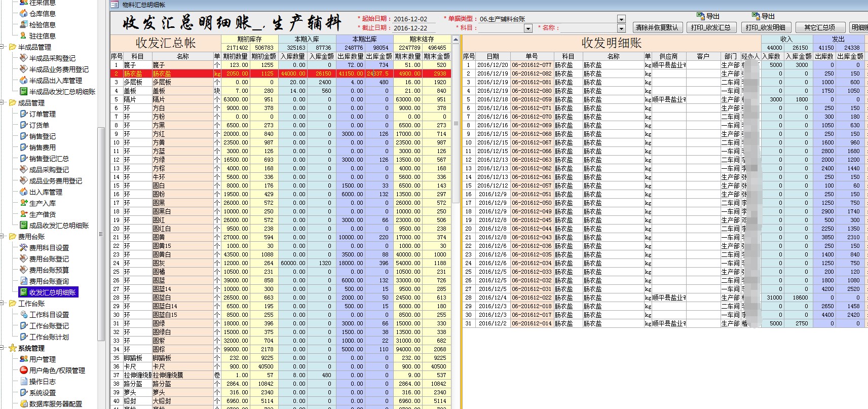
Task: Click the 单号 column header
Action: pos(532,56)
